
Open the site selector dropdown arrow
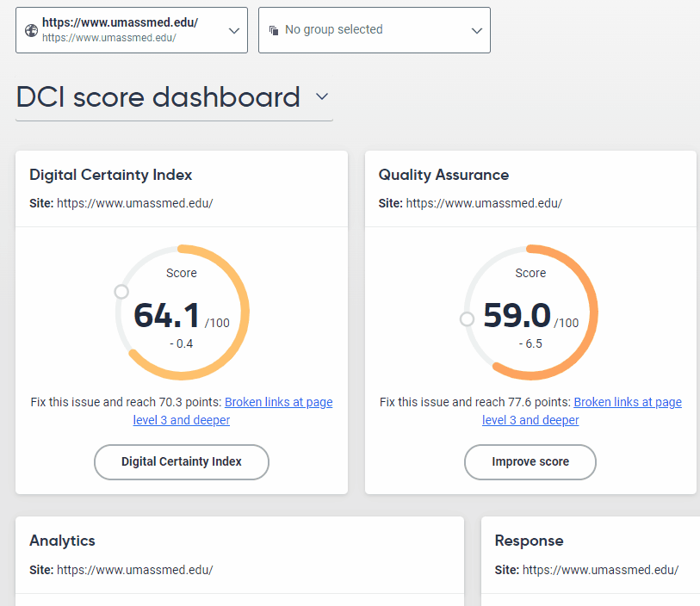233,30
